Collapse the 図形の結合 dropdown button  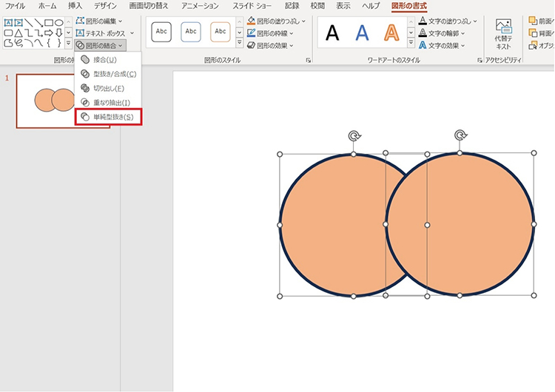tap(99, 45)
